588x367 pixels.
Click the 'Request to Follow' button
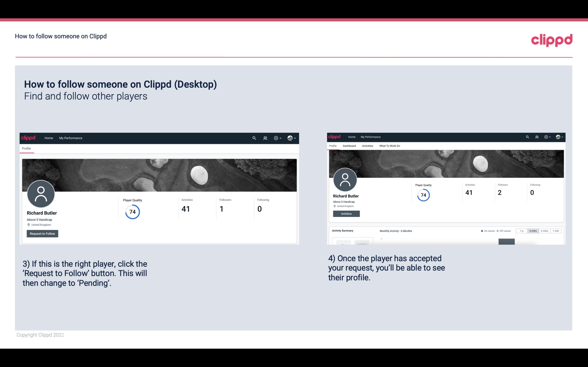[x=42, y=233]
